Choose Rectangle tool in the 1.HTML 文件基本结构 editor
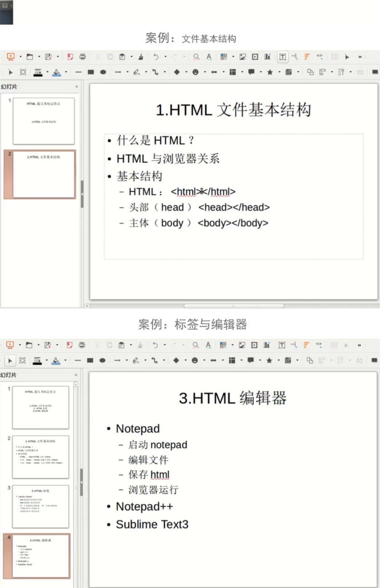The width and height of the screenshot is (380, 588). coord(91,72)
